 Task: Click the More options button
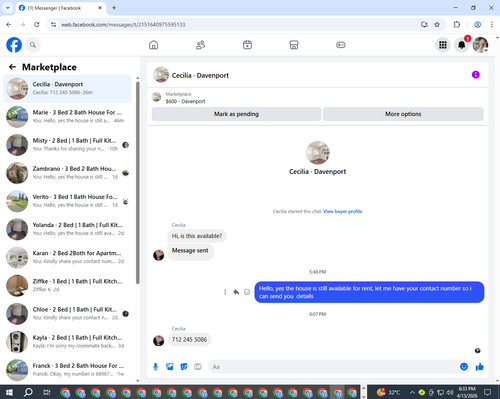coord(403,114)
